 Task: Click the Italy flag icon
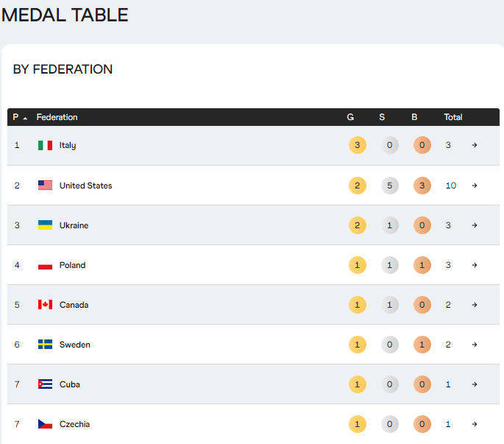[45, 146]
